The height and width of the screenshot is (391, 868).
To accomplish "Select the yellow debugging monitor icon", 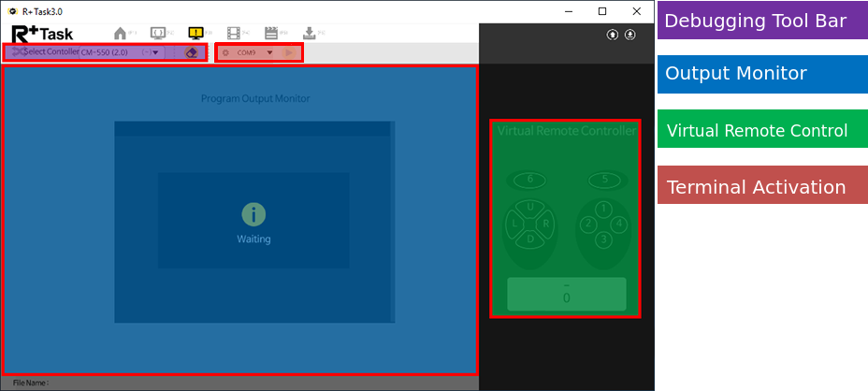I will point(195,34).
